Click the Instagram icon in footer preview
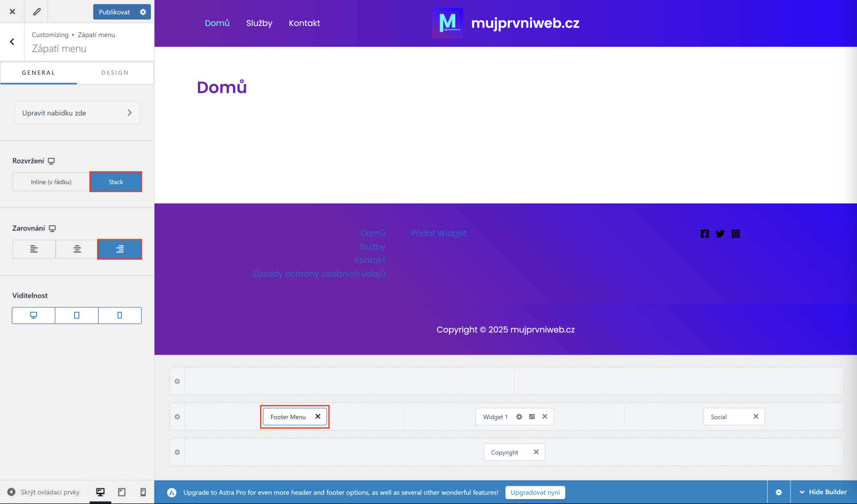Screen dimensions: 857x504 tap(735, 233)
